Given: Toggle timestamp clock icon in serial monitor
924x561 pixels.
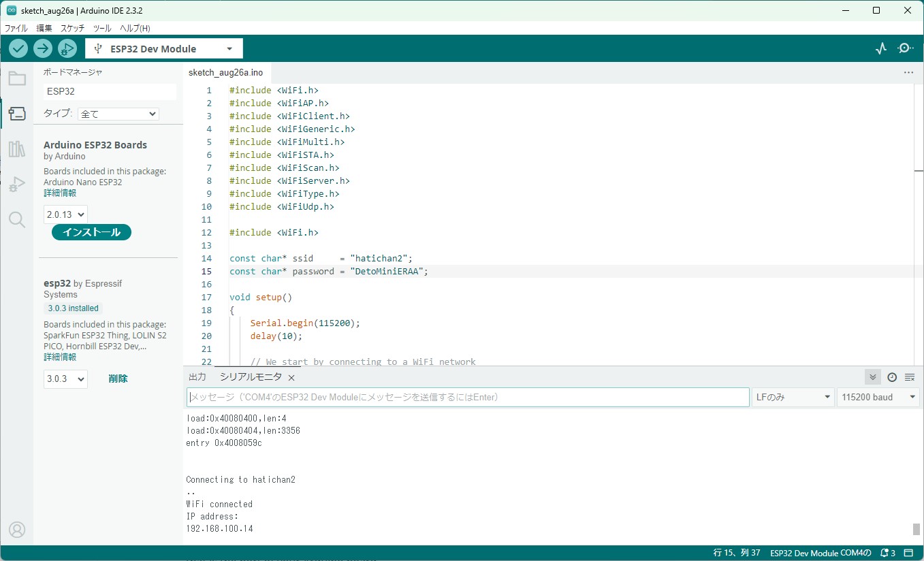Looking at the screenshot, I should pos(892,377).
